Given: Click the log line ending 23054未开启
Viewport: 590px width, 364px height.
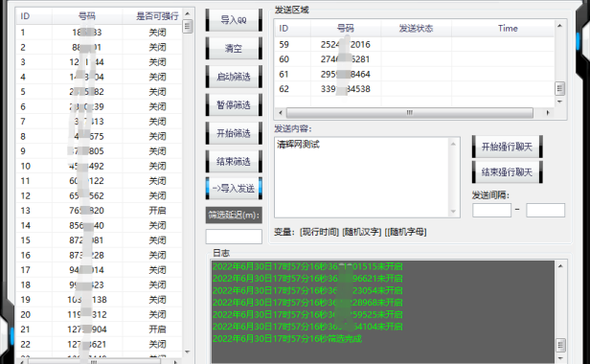Looking at the screenshot, I should coord(307,290).
